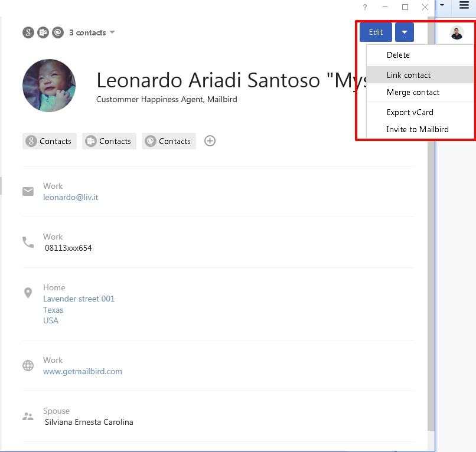Maximize the contact window
Image resolution: width=476 pixels, height=452 pixels.
coord(405,7)
